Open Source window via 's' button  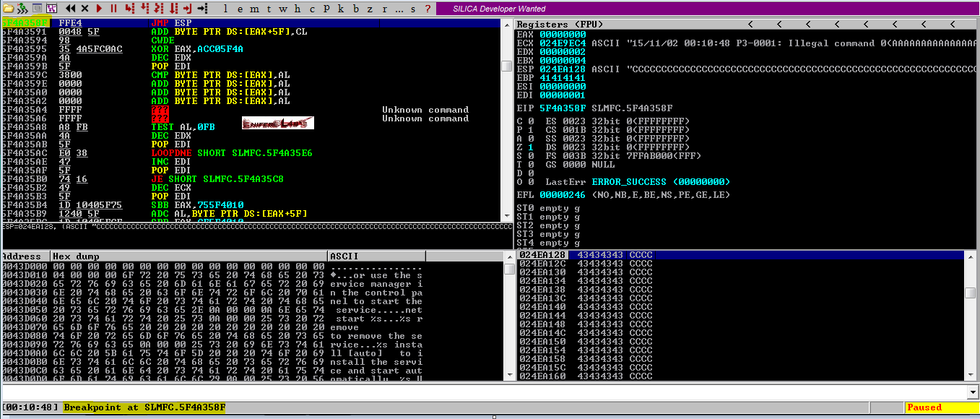(x=413, y=9)
